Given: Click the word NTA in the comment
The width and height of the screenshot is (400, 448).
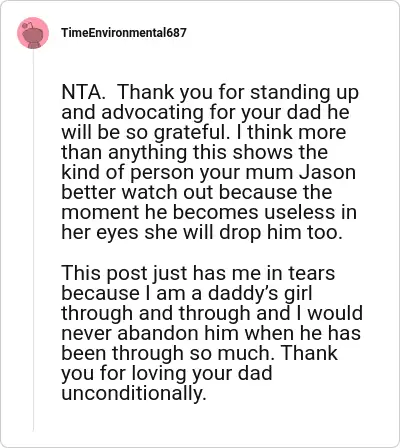Looking at the screenshot, I should point(83,92).
